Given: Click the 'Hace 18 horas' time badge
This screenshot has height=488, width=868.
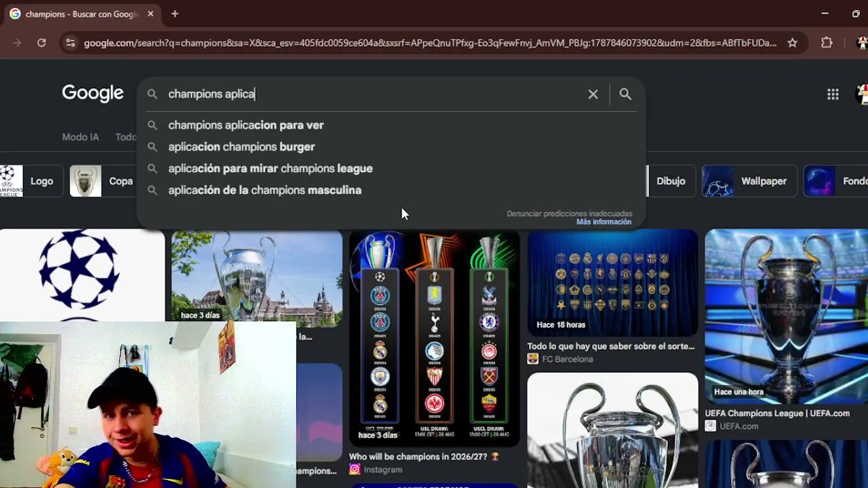Looking at the screenshot, I should pyautogui.click(x=561, y=325).
